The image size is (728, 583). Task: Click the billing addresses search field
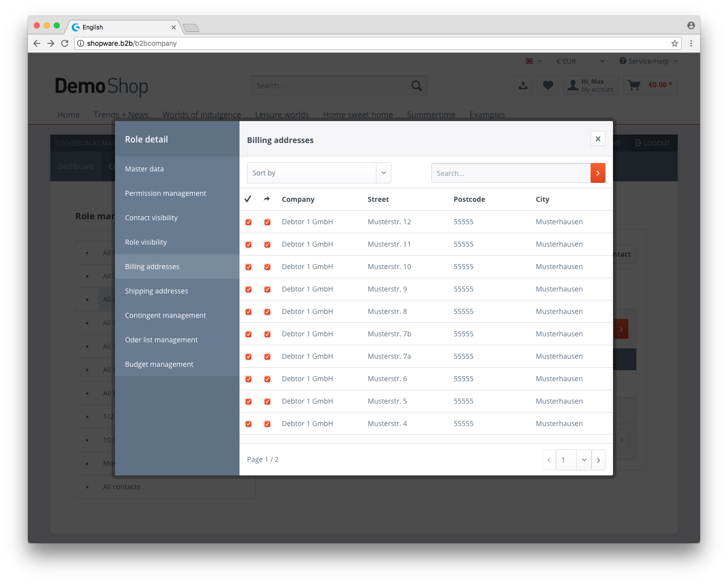tap(510, 173)
